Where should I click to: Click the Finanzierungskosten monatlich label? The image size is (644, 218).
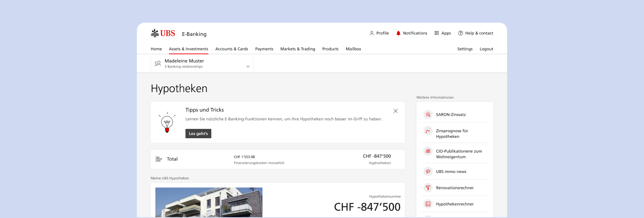(x=259, y=163)
